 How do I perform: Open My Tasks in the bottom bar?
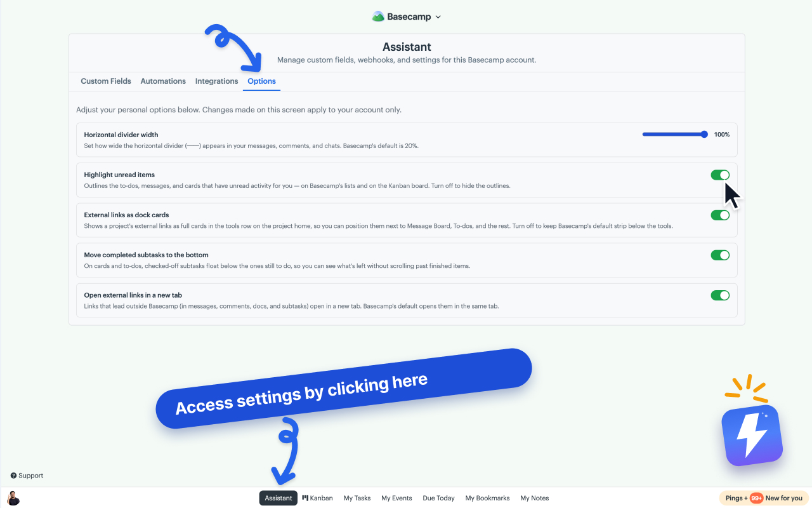357,498
